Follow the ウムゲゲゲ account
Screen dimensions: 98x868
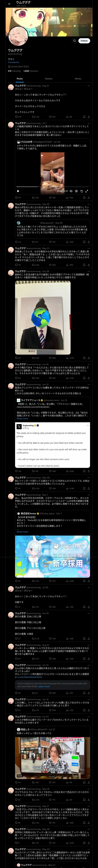coord(84,41)
